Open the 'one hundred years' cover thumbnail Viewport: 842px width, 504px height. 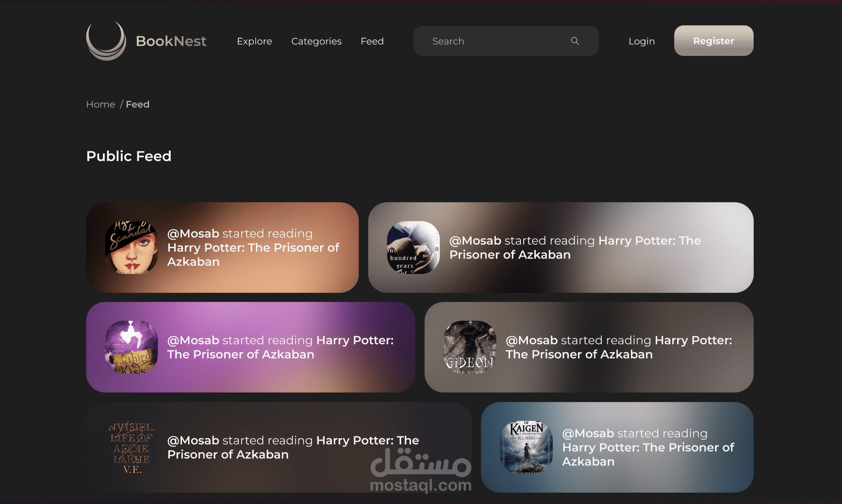point(414,247)
